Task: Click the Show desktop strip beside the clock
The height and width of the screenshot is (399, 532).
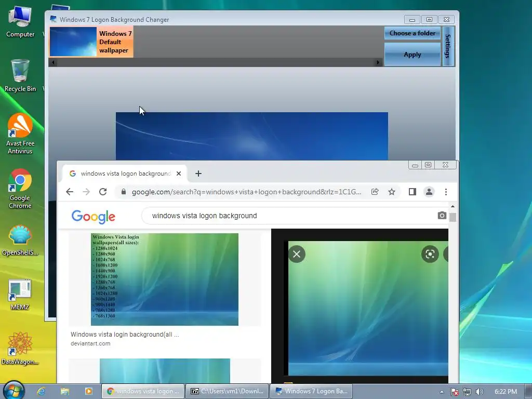Action: (528, 391)
